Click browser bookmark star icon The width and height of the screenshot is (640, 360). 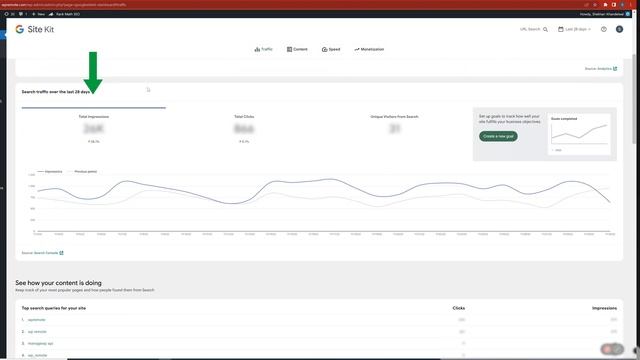[596, 4]
